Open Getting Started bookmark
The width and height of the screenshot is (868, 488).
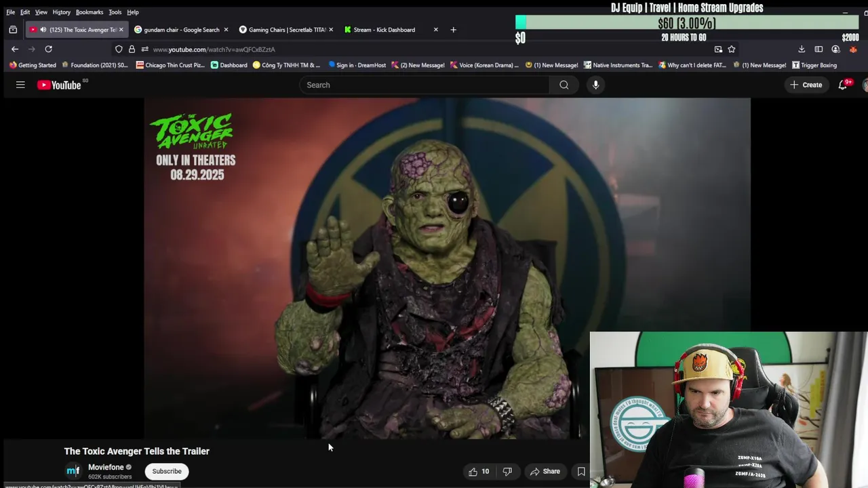32,65
